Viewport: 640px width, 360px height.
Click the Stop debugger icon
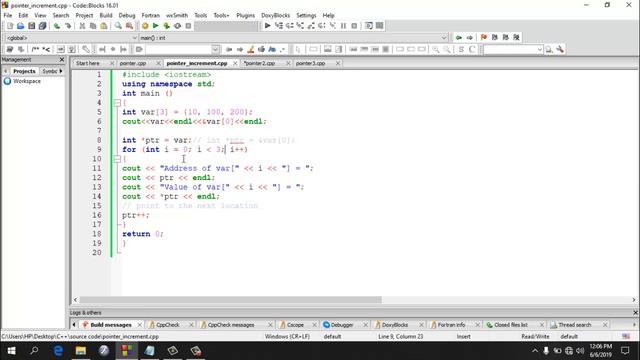[354, 26]
